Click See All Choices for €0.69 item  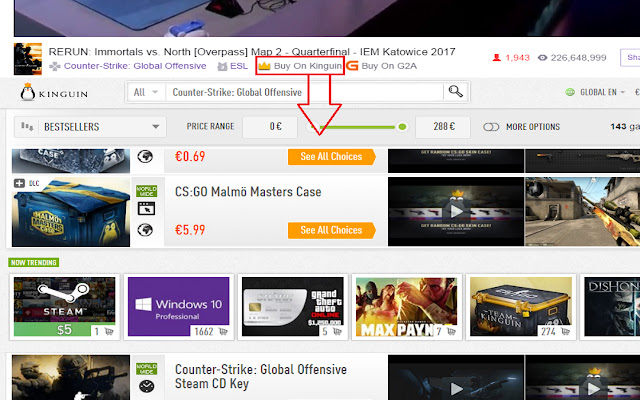(x=331, y=157)
